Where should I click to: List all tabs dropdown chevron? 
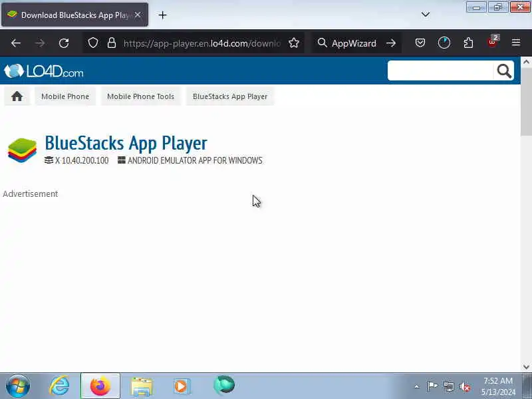coord(426,15)
